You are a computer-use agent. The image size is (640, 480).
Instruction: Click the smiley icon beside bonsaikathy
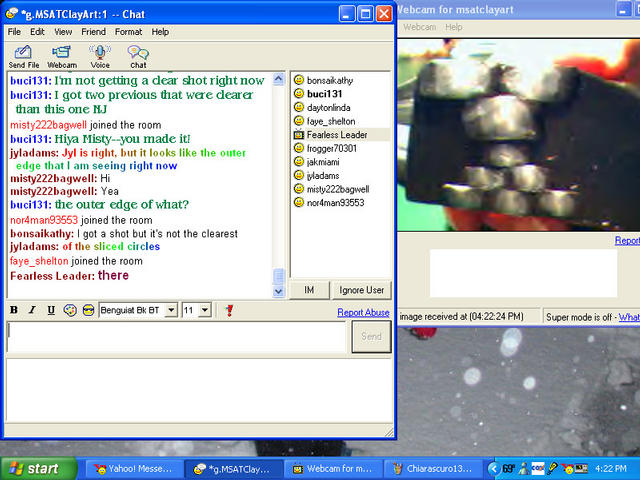click(x=299, y=80)
